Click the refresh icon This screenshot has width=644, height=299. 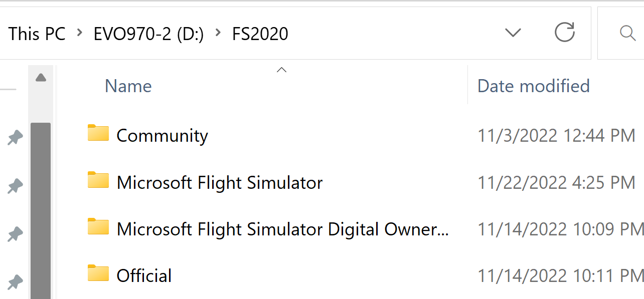click(x=564, y=32)
